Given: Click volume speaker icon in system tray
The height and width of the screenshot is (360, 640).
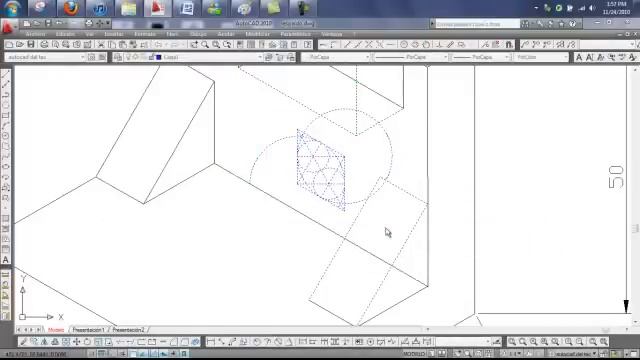Looking at the screenshot, I should click(x=592, y=8).
